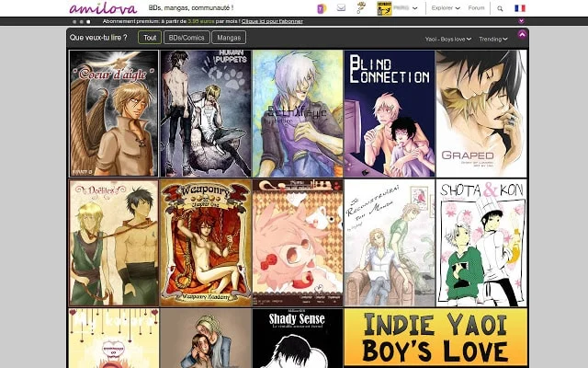This screenshot has width=588, height=368.
Task: Select the Tout filter tab
Action: (x=150, y=38)
